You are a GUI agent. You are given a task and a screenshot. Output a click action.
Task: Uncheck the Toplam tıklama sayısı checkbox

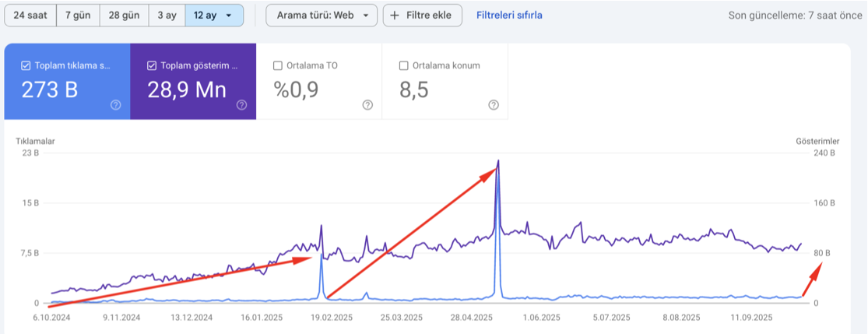tap(26, 65)
